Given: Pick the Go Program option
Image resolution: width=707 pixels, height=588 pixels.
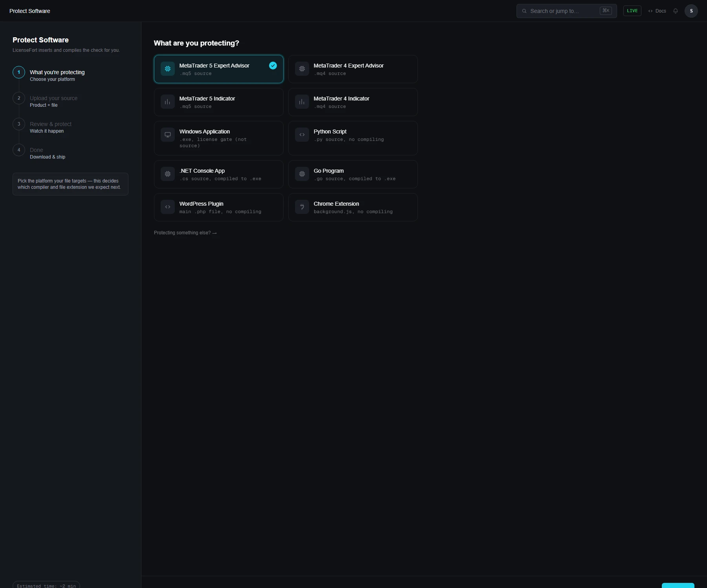Looking at the screenshot, I should 353,174.
